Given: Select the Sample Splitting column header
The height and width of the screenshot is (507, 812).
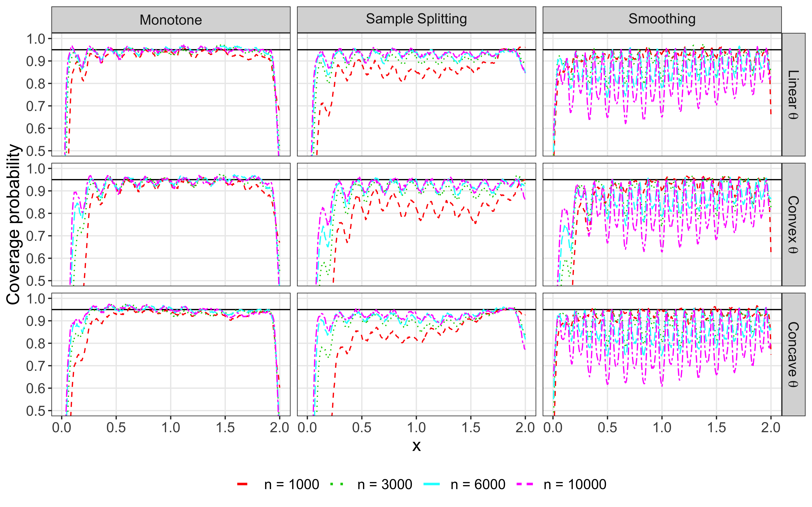Looking at the screenshot, I should (x=416, y=20).
